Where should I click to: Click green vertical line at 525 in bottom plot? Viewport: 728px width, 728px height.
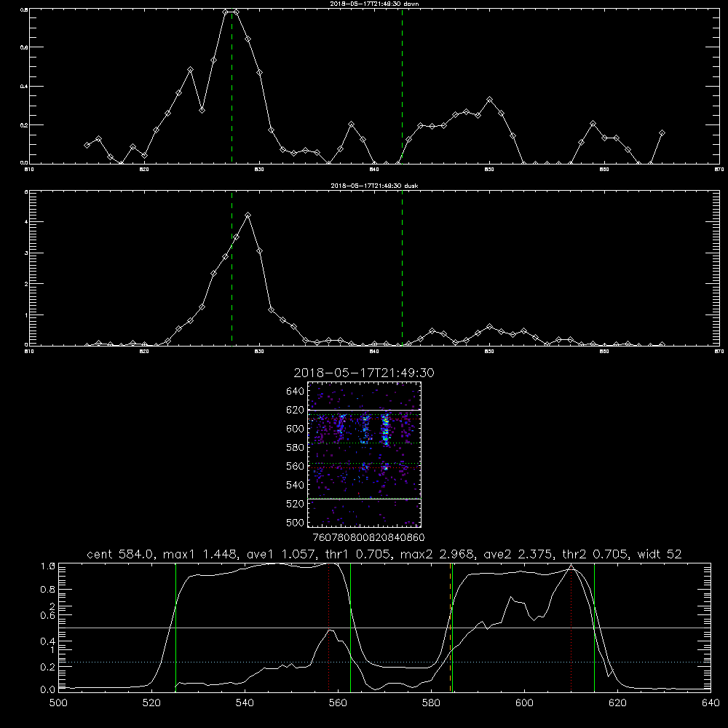tap(175, 627)
